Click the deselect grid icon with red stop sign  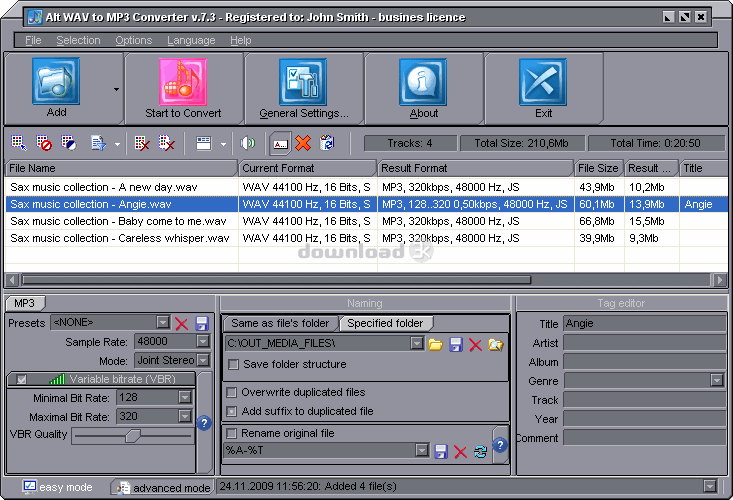pos(44,143)
